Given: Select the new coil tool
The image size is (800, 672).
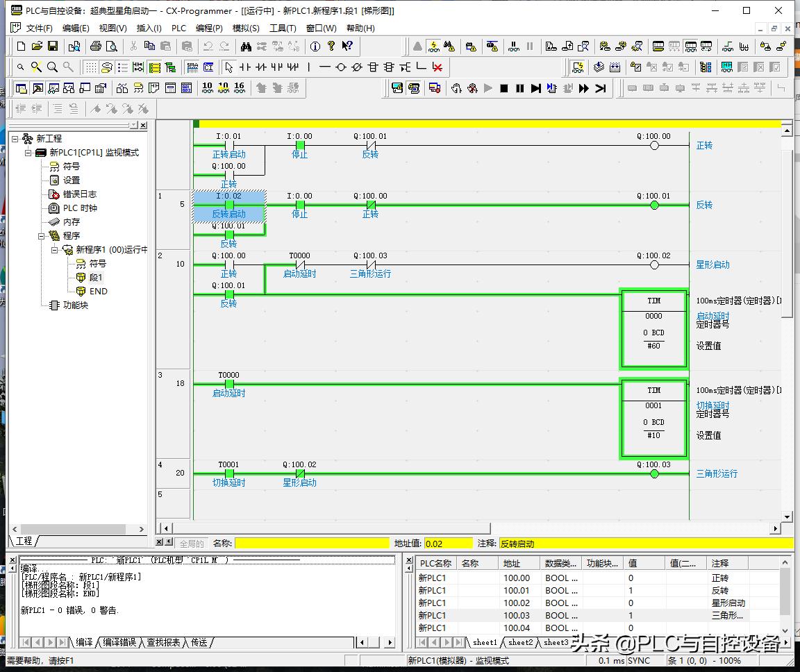Looking at the screenshot, I should (340, 67).
